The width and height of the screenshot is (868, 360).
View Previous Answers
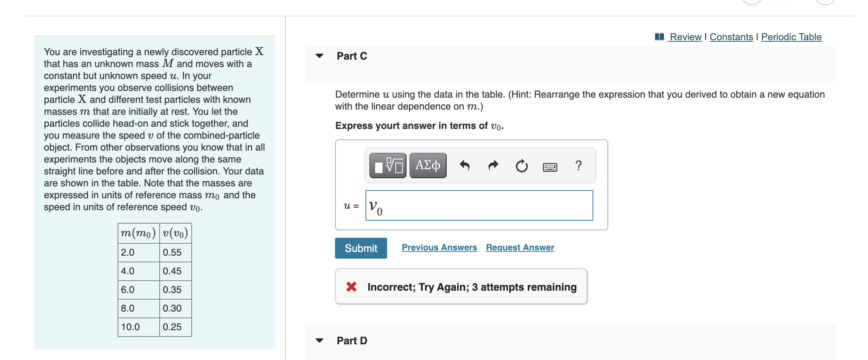[439, 247]
